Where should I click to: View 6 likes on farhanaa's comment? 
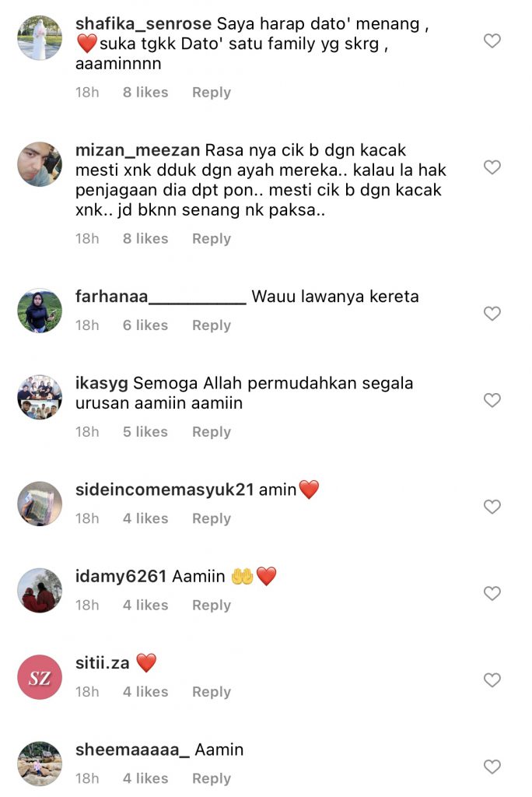point(145,325)
